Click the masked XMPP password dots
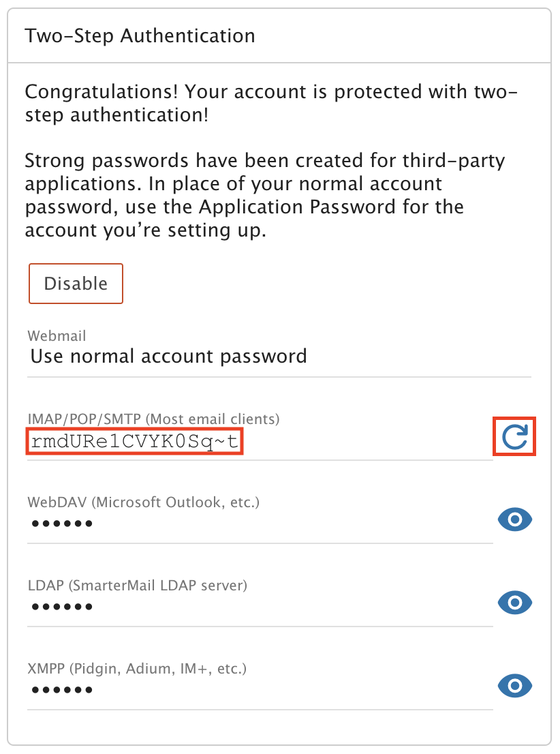 (62, 689)
